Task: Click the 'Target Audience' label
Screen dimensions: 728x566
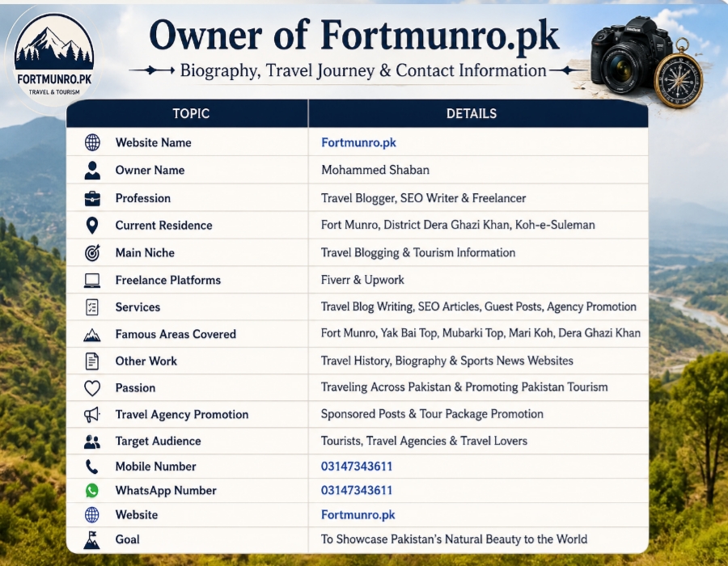Action: 158,441
